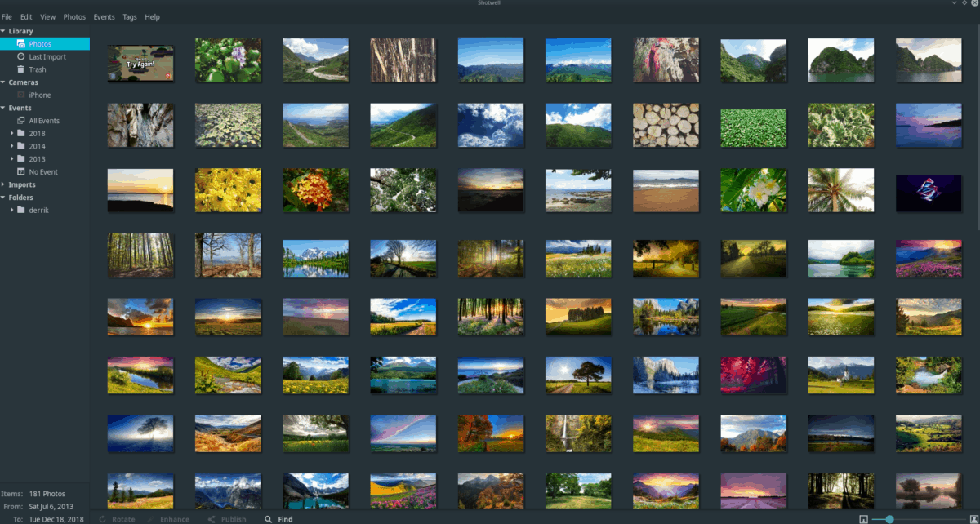Open the Events menu

pyautogui.click(x=104, y=16)
